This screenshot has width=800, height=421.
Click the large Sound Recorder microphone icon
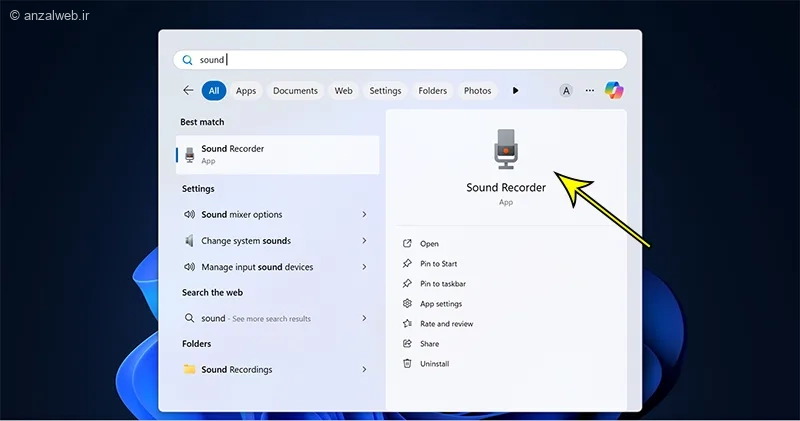[x=506, y=149]
